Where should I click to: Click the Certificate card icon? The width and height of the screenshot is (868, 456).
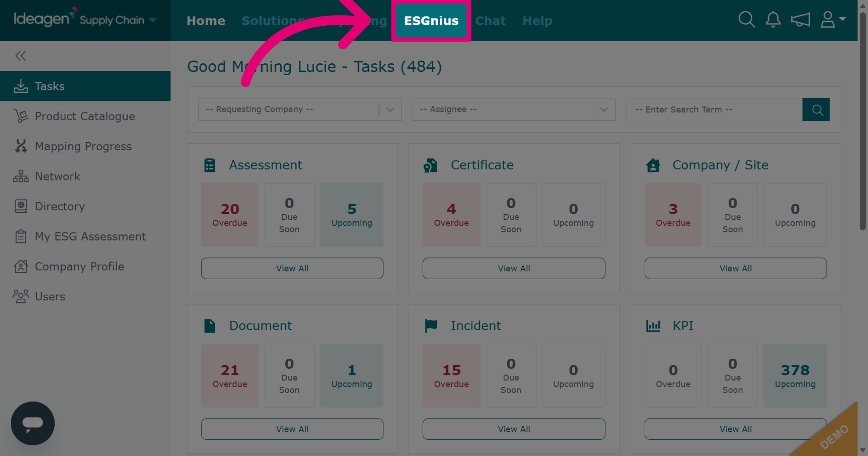tap(430, 166)
